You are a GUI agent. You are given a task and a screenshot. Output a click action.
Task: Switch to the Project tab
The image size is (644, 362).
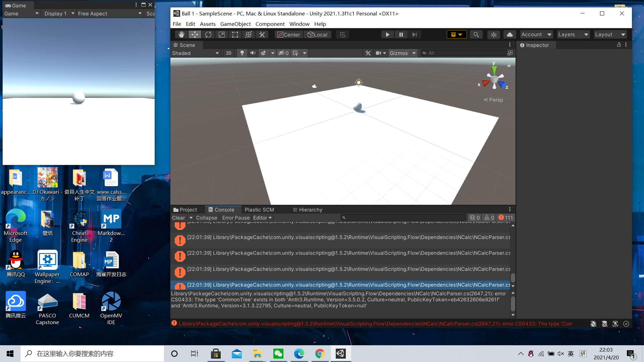pos(185,209)
